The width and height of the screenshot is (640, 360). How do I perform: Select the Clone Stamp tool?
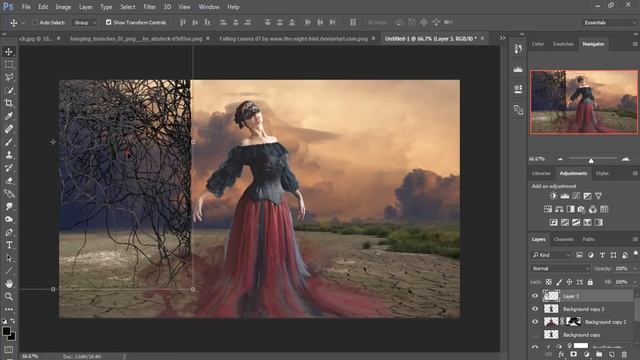coord(9,155)
